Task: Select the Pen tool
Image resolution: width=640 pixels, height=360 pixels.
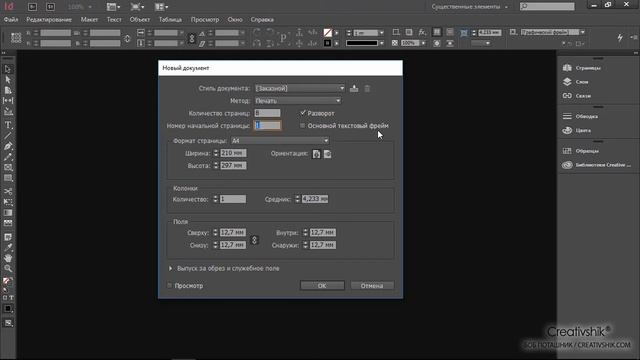Action: (x=8, y=146)
